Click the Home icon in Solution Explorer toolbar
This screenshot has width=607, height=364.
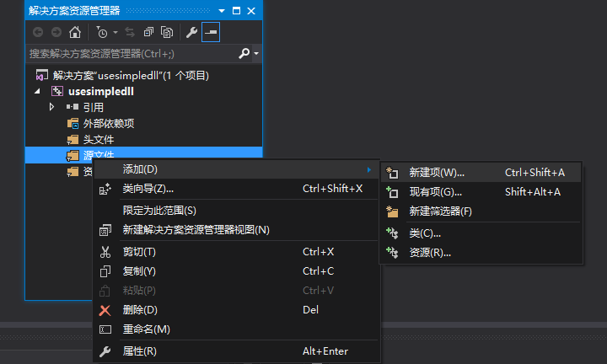[x=75, y=32]
